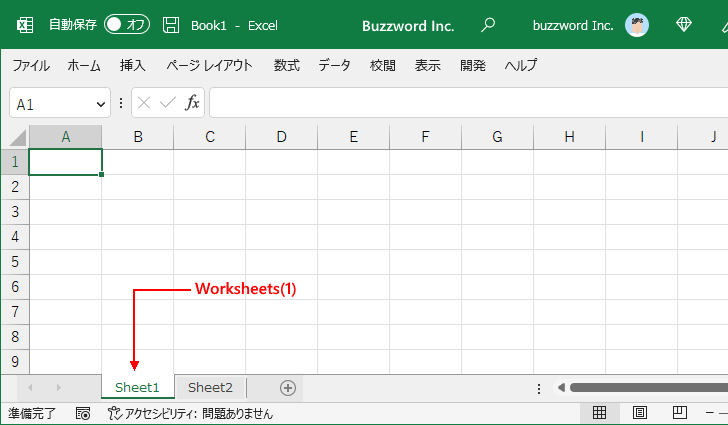Open the 表示 ribbon tab
Screen dimensions: 728x425
coord(428,65)
